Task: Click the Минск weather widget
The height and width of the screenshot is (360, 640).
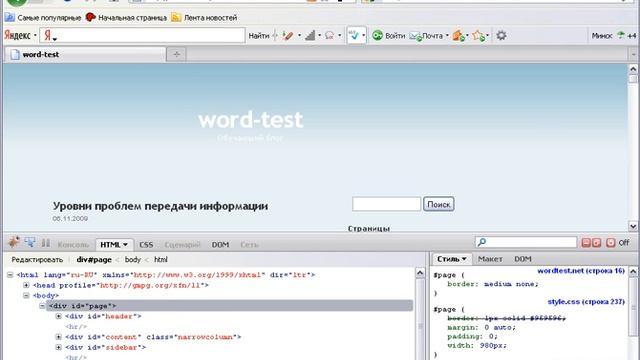Action: pyautogui.click(x=614, y=36)
